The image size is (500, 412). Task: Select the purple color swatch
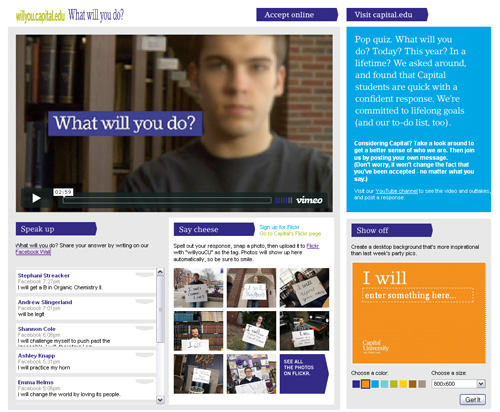(356, 384)
